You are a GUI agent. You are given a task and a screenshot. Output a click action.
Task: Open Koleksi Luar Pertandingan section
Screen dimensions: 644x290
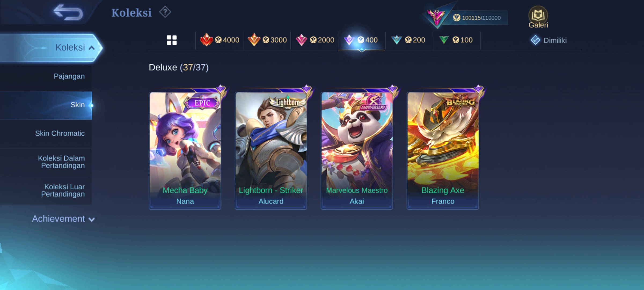(x=46, y=190)
